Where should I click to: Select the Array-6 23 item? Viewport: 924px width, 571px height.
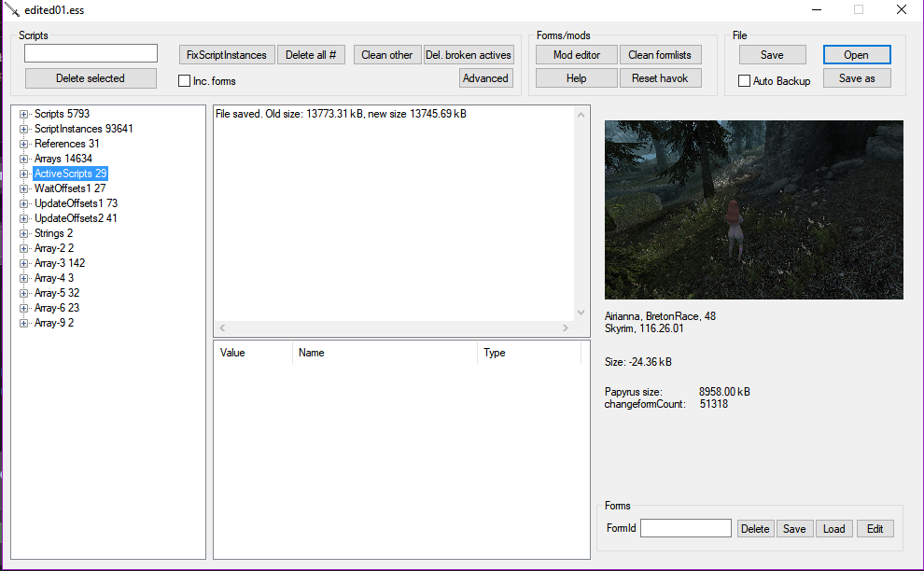[x=57, y=308]
